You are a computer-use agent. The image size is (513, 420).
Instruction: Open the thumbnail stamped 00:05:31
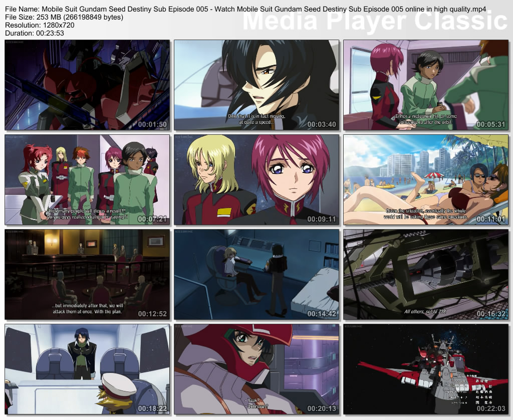[x=426, y=85]
